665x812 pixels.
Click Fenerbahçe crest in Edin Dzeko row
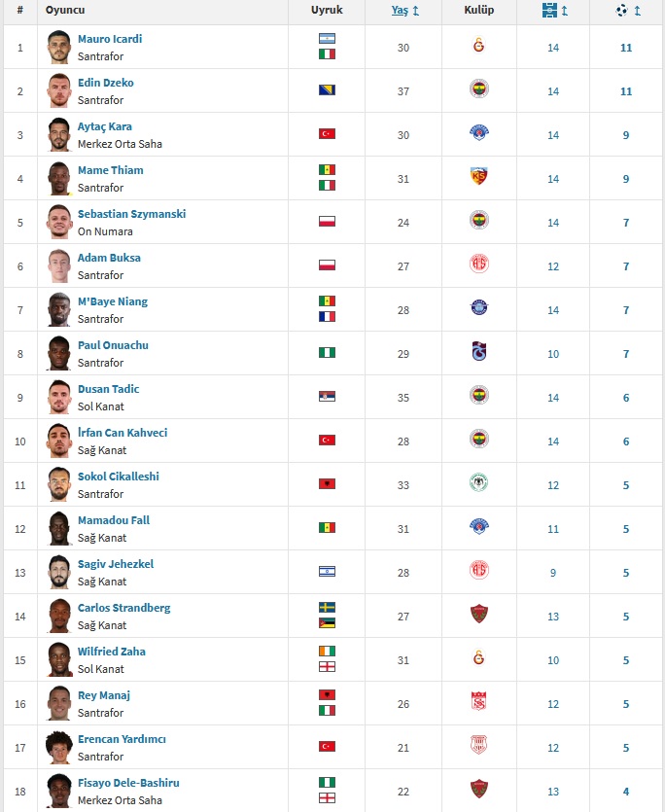[479, 89]
